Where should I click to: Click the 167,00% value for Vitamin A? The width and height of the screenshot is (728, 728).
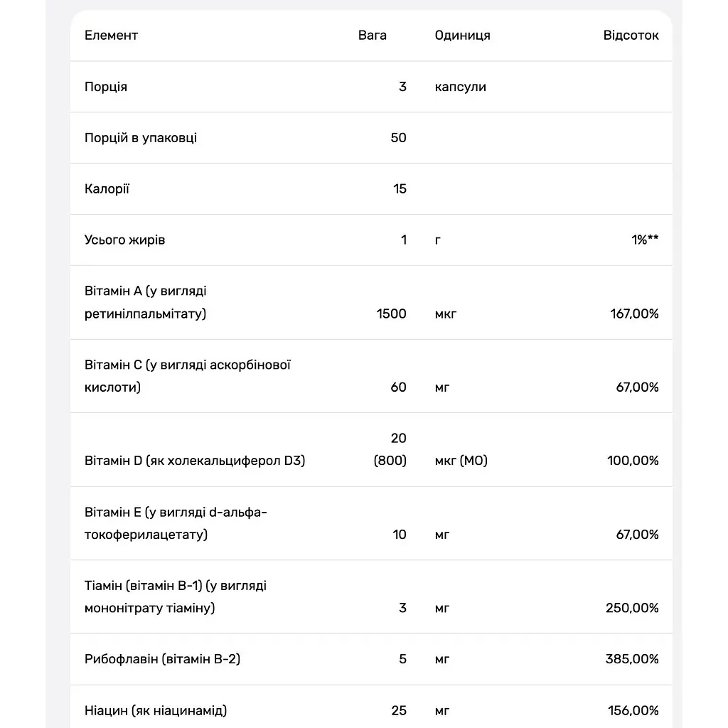click(x=634, y=314)
